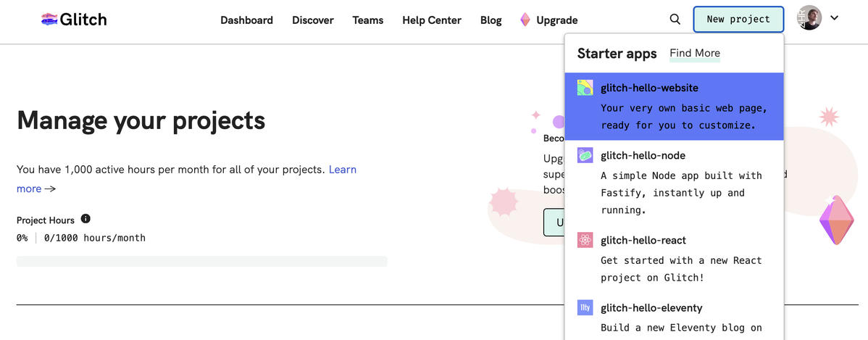Open the Teams nav item

tap(368, 20)
